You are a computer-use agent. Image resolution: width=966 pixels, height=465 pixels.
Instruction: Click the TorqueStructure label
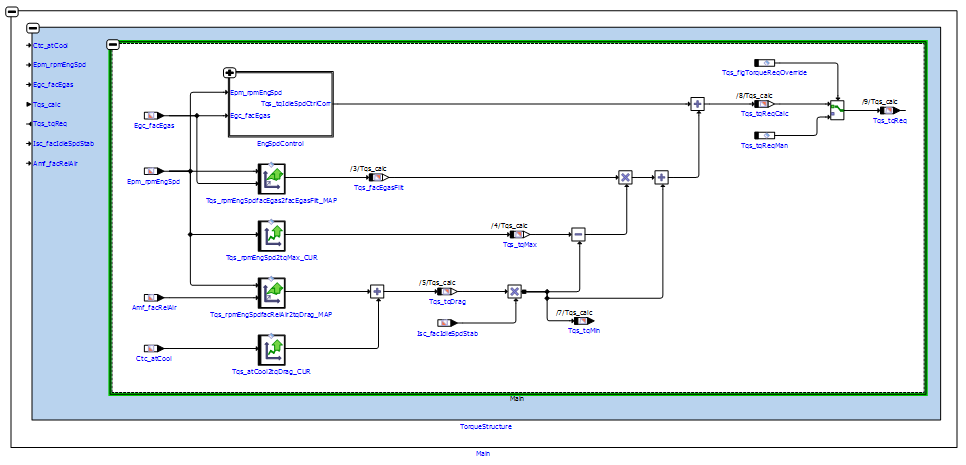[486, 426]
